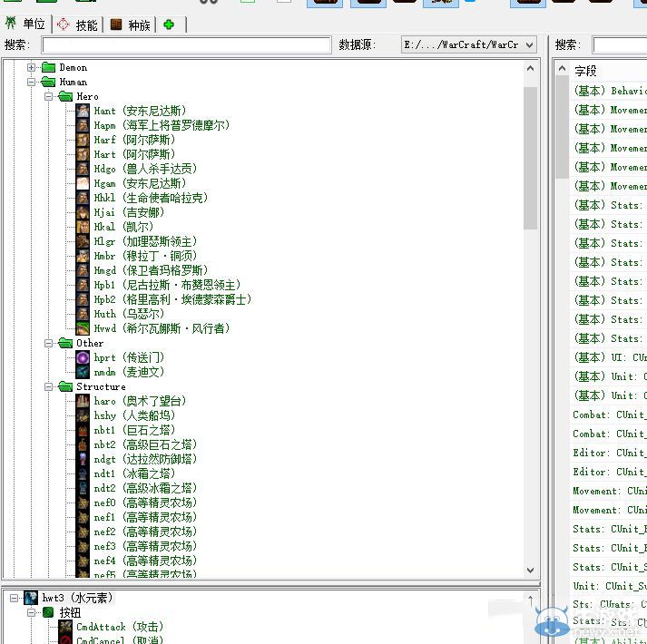Collapse the Structure folder

tap(49, 386)
